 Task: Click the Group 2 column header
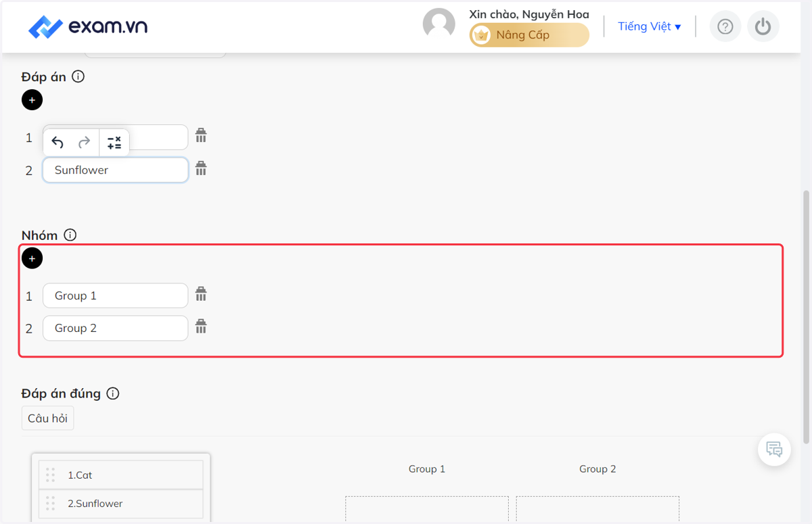597,469
